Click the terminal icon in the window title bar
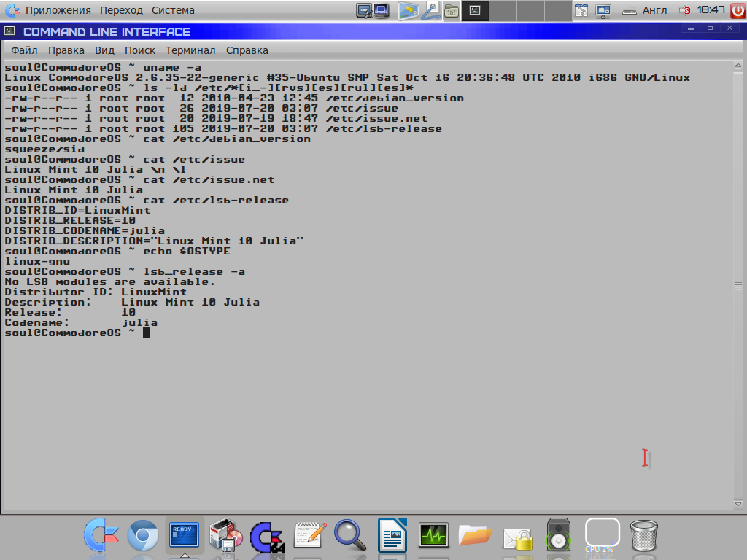The height and width of the screenshot is (560, 747). (9, 31)
